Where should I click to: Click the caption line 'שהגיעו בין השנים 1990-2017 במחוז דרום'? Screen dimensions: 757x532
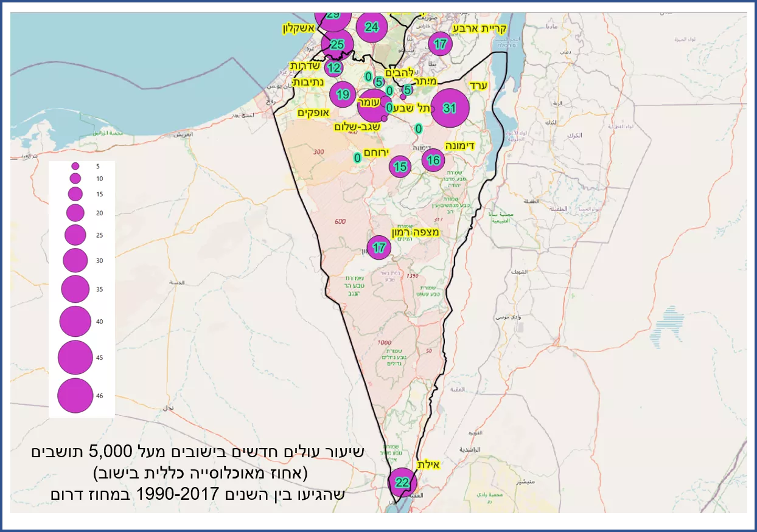pyautogui.click(x=198, y=493)
